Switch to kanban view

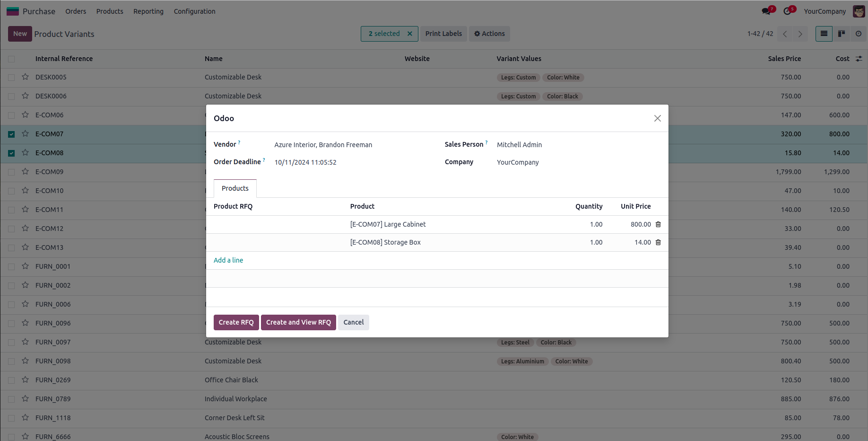coord(842,34)
